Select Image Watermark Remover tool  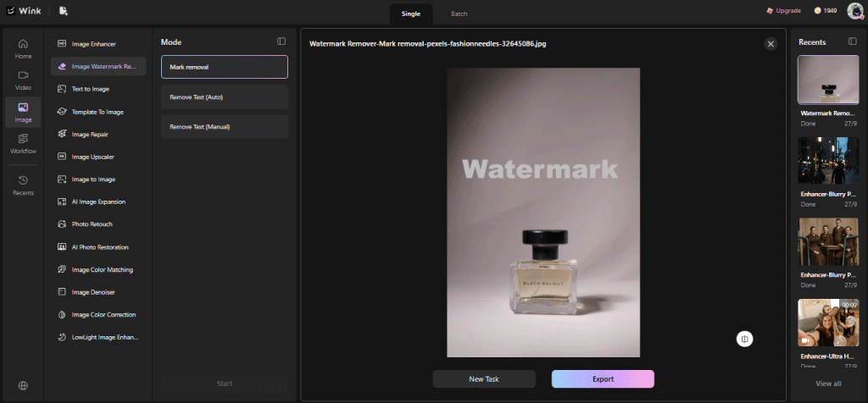(98, 66)
